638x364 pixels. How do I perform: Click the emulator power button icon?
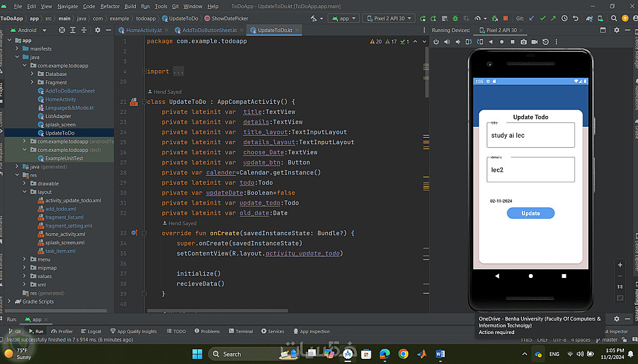[436, 42]
